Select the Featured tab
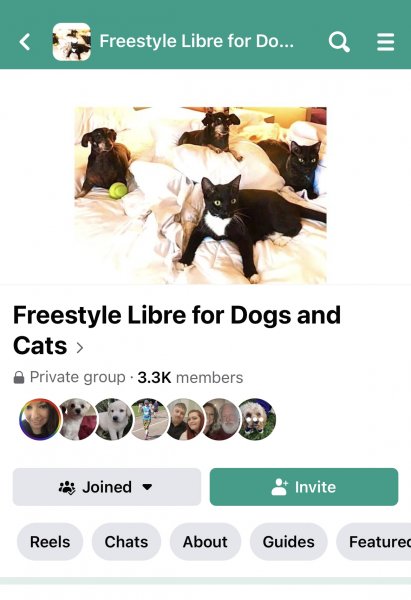The image size is (411, 600). (374, 541)
